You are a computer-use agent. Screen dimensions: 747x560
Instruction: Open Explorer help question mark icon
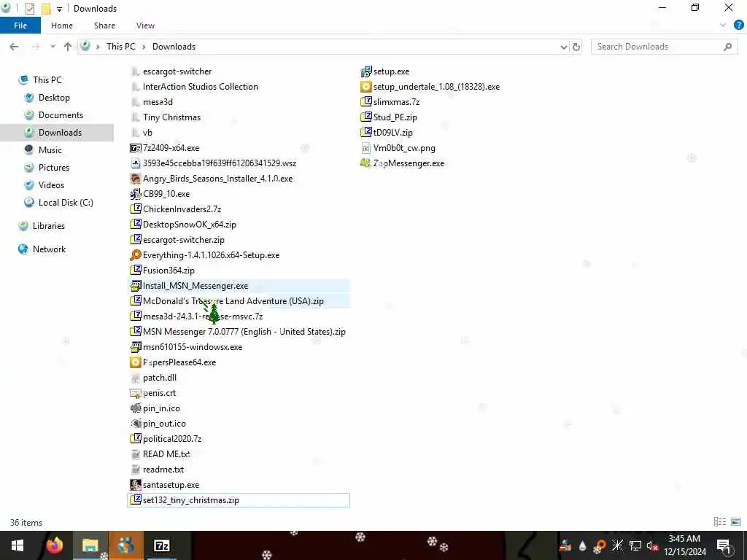pos(738,26)
